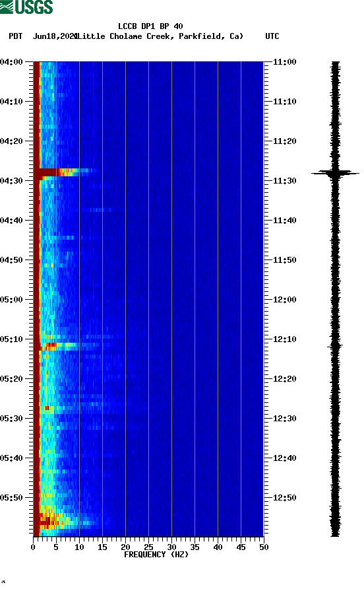Image resolution: width=364 pixels, height=589 pixels.
Task: Click the 04:10 PDT time label
Action: click(x=11, y=102)
